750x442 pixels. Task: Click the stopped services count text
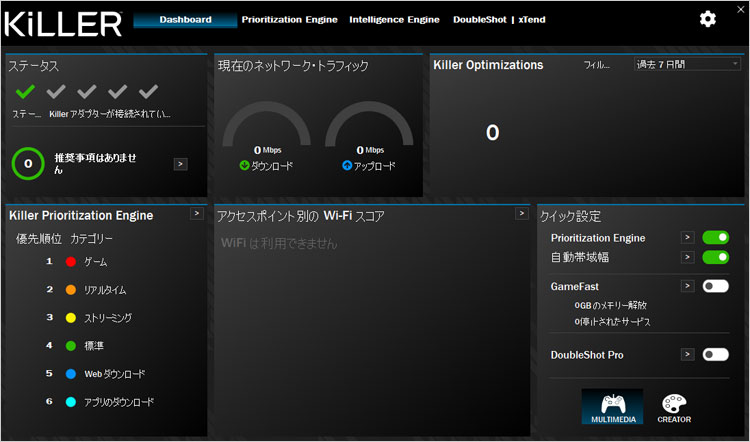click(612, 321)
